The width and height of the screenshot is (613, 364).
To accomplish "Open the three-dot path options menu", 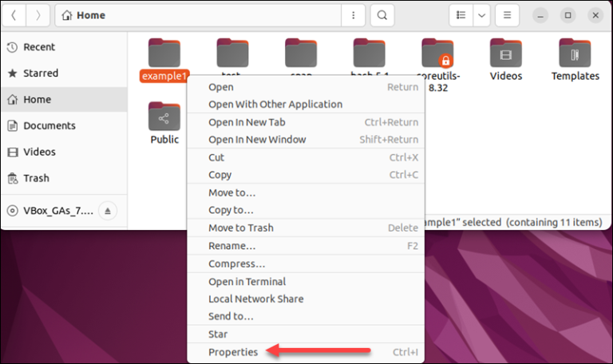I will [353, 15].
